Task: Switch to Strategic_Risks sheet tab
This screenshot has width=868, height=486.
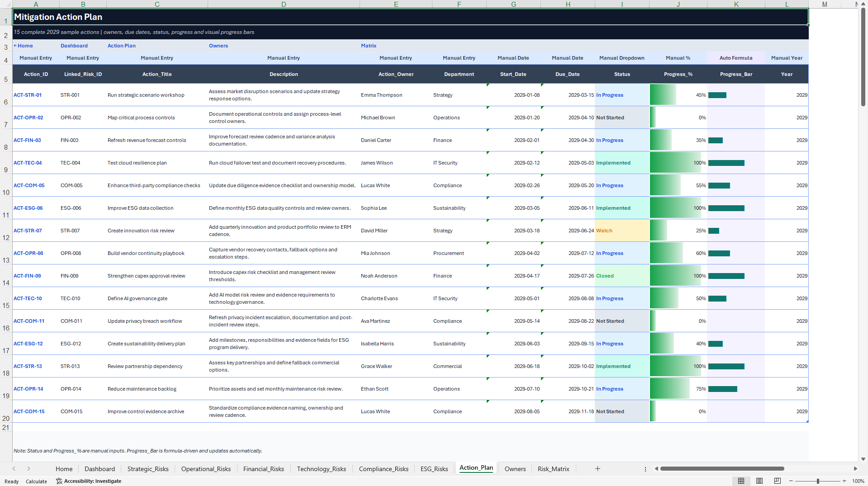Action: click(148, 469)
